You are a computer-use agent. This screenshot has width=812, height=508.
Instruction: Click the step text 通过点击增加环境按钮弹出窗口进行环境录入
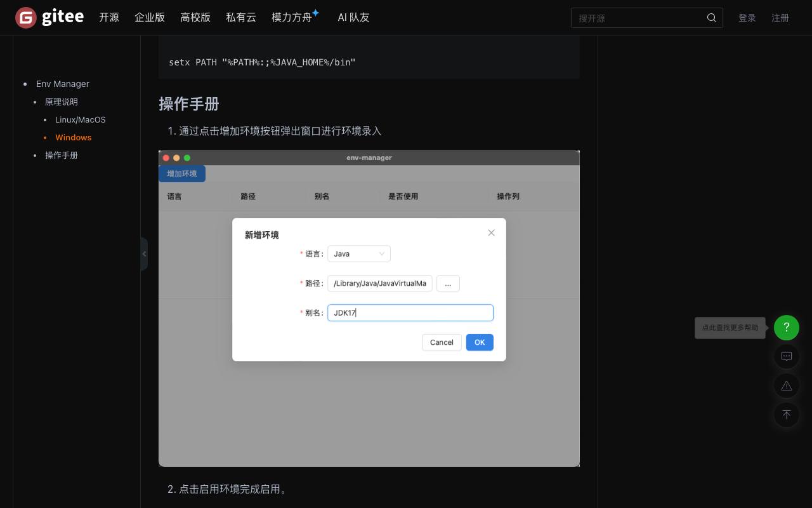(280, 131)
